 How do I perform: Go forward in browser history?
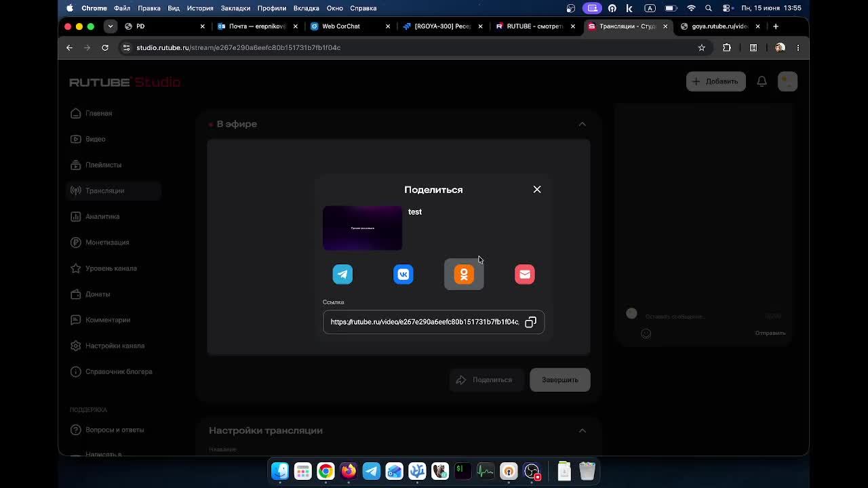click(87, 47)
